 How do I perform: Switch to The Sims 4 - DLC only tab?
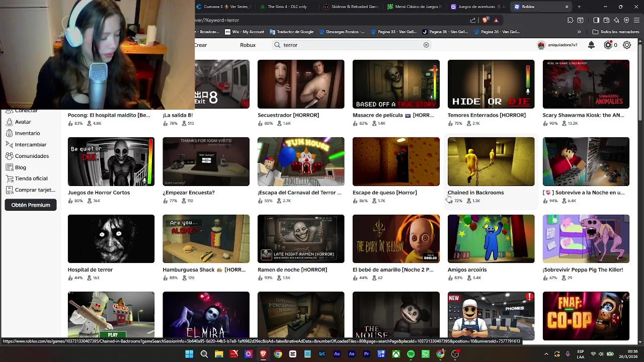[287, 7]
